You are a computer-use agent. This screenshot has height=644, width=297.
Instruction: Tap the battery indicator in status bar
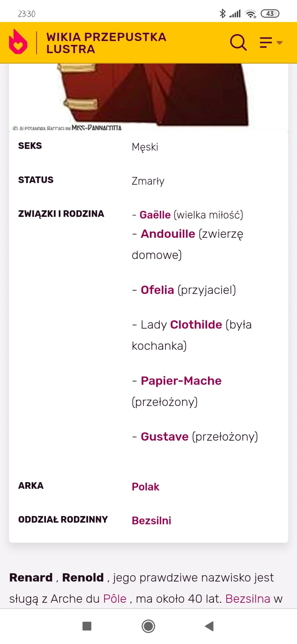[x=270, y=13]
